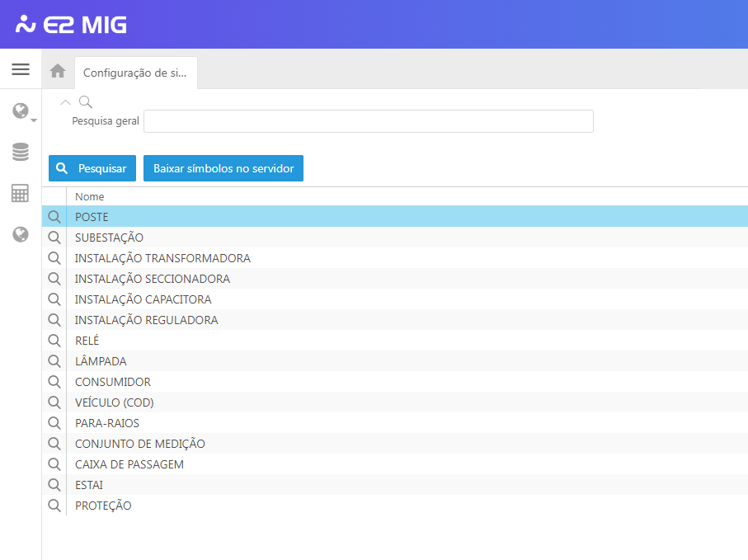This screenshot has width=748, height=560.
Task: Click the bottom globe sidebar icon
Action: click(21, 235)
